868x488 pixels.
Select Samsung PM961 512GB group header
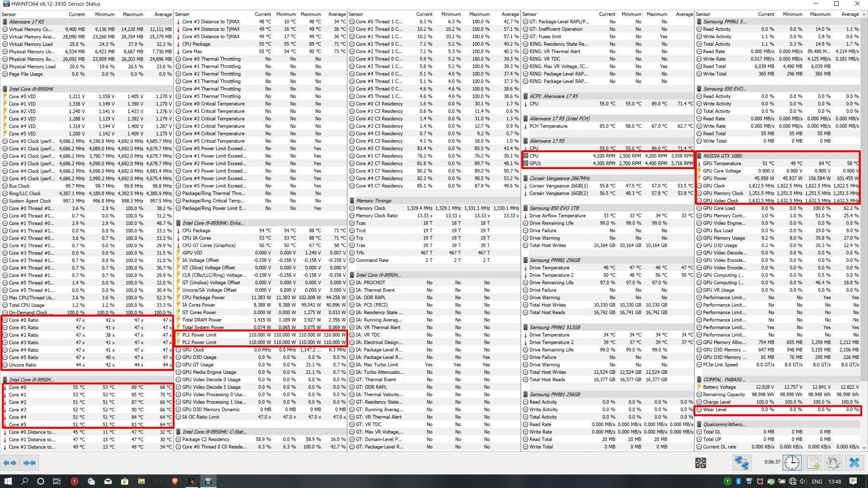(608, 327)
